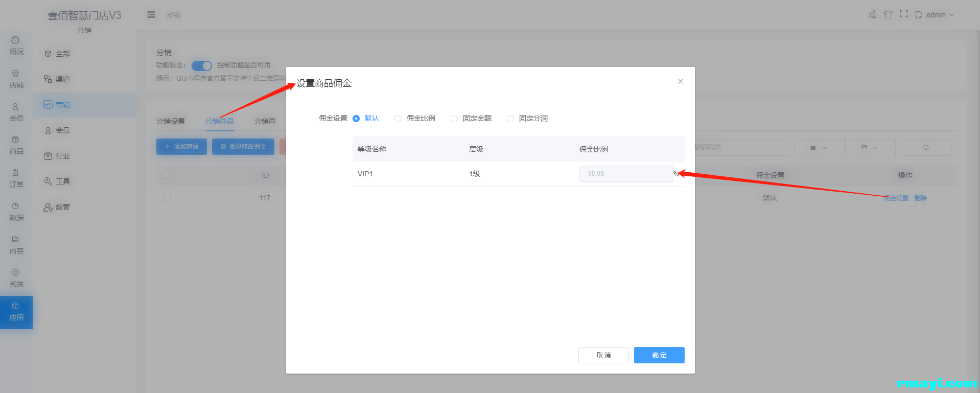The image size is (980, 393).
Task: Click the 等级名称 column header
Action: click(x=372, y=149)
